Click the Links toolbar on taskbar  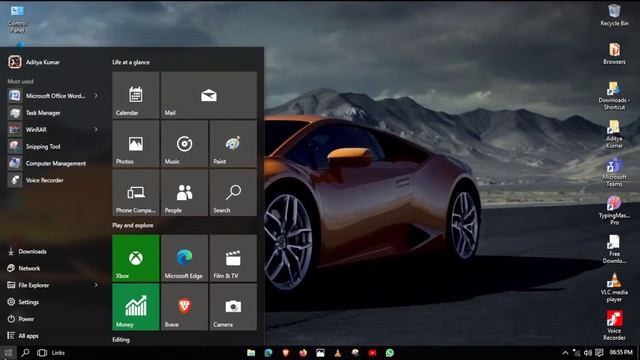click(x=58, y=353)
